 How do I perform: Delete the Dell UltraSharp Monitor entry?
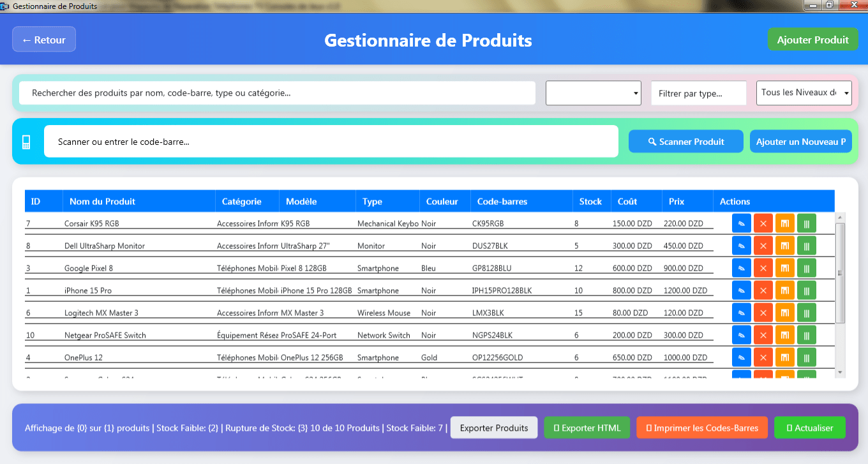tap(763, 245)
